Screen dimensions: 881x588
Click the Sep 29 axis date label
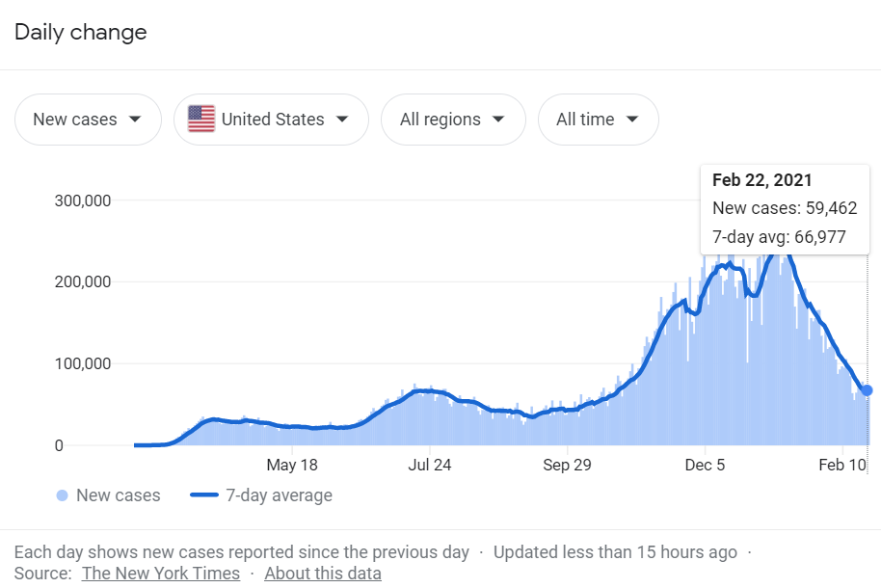(568, 465)
